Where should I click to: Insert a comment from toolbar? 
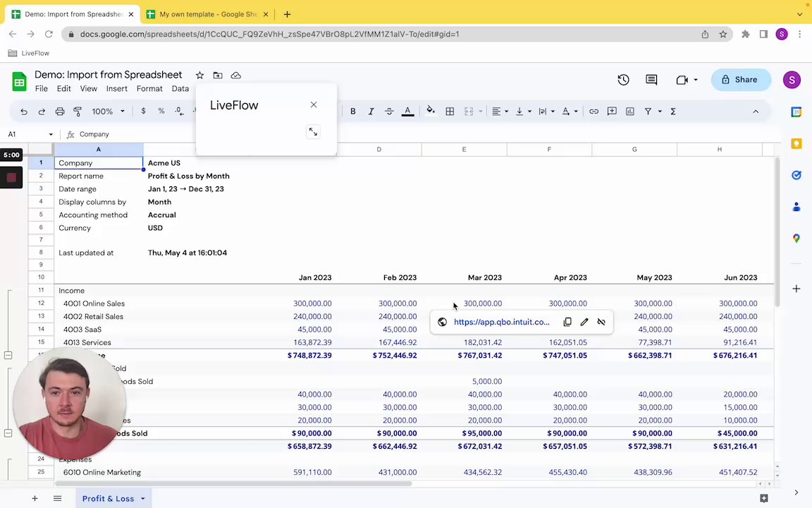(612, 111)
